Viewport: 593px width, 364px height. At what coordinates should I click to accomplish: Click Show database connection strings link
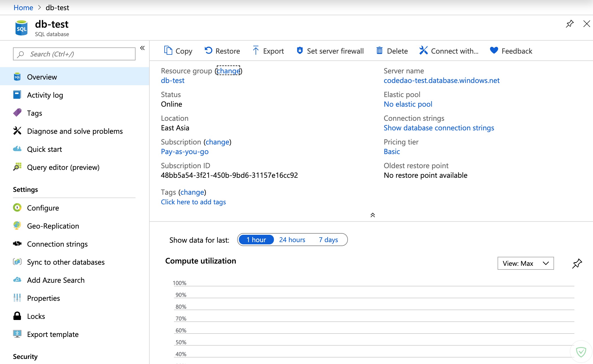pos(439,128)
